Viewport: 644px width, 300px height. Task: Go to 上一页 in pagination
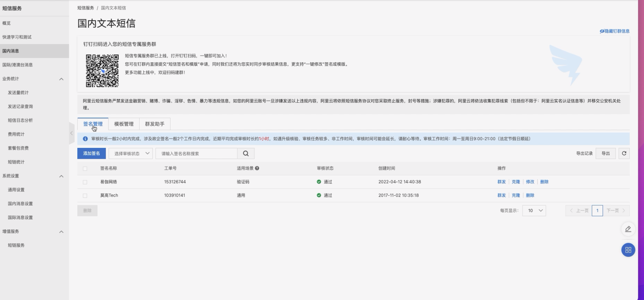579,210
